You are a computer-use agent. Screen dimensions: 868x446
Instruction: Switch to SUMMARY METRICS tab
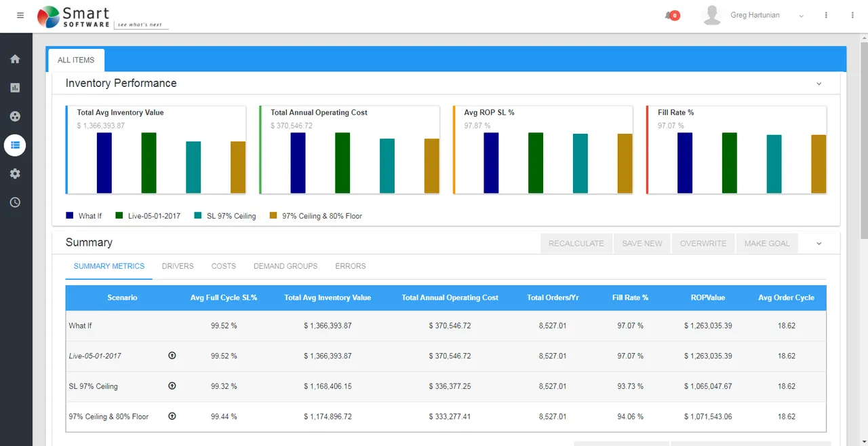click(109, 266)
